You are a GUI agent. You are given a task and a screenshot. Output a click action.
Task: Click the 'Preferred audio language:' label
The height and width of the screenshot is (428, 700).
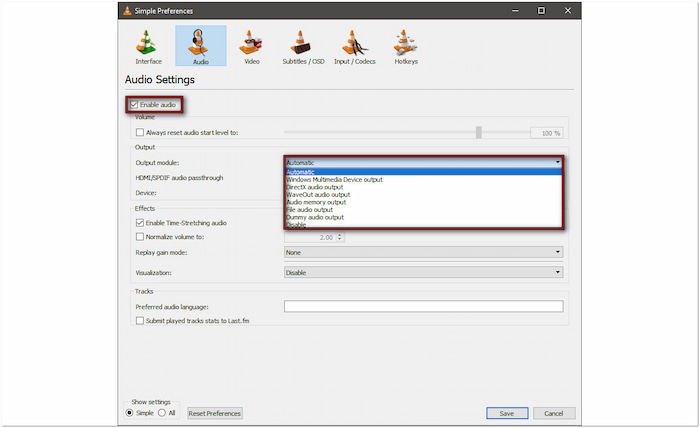tap(172, 307)
